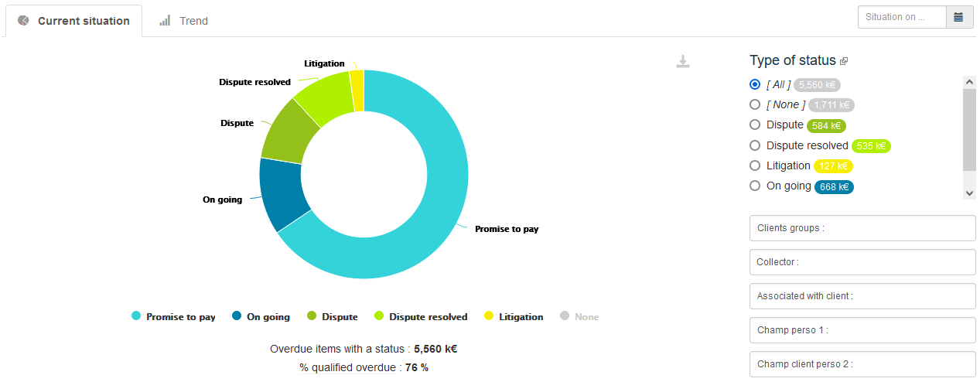Open the Type of status popup icon
The image size is (980, 382).
click(x=844, y=61)
